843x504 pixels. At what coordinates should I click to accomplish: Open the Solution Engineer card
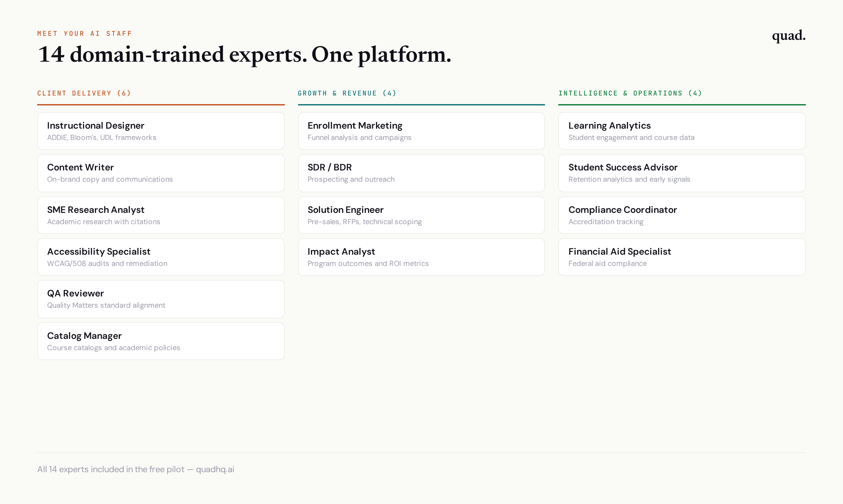coord(421,215)
